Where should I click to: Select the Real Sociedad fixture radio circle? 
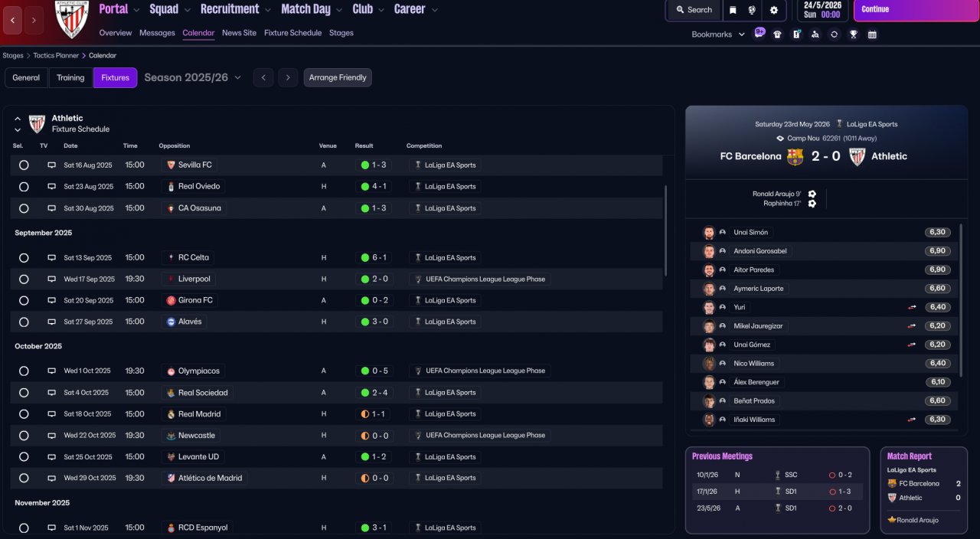(24, 393)
